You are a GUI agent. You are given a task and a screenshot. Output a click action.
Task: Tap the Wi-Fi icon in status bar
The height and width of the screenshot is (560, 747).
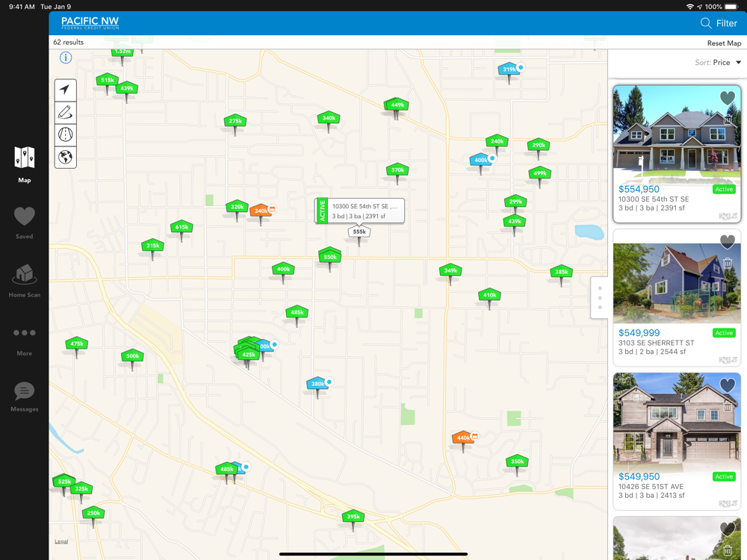click(x=689, y=7)
